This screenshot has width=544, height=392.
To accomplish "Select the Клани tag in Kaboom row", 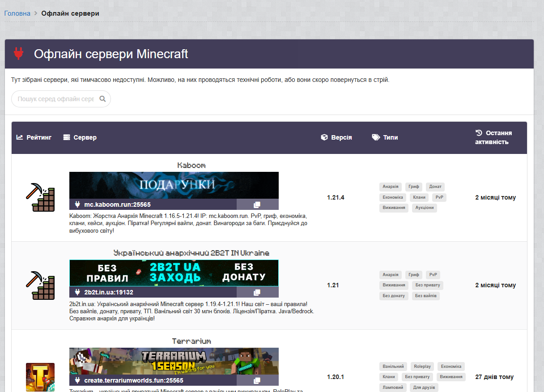I will click(419, 197).
